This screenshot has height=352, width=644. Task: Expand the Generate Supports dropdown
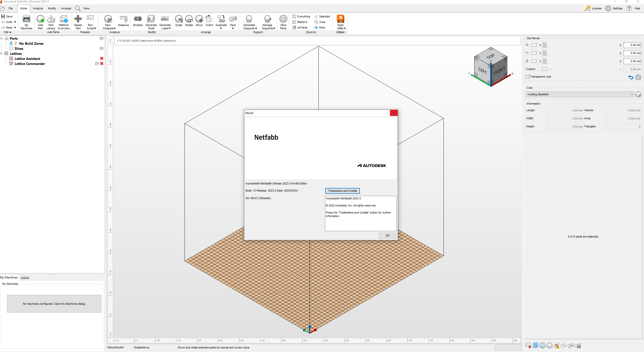coord(256,29)
